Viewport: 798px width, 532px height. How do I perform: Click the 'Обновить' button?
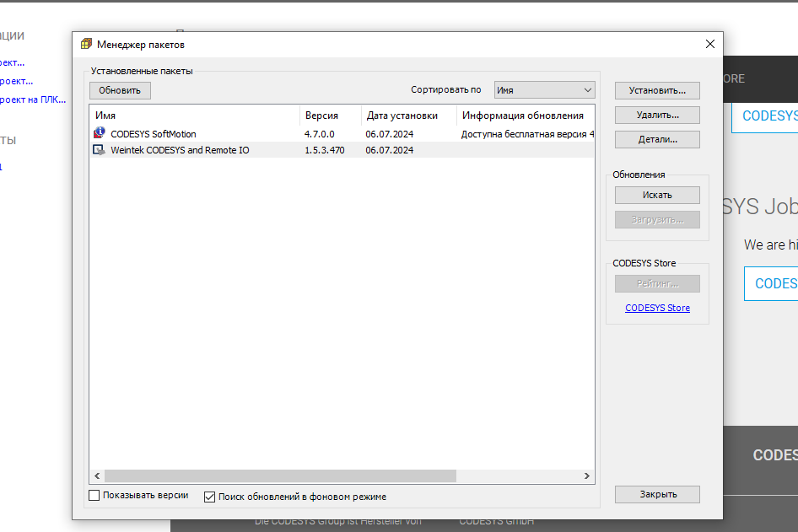point(120,90)
